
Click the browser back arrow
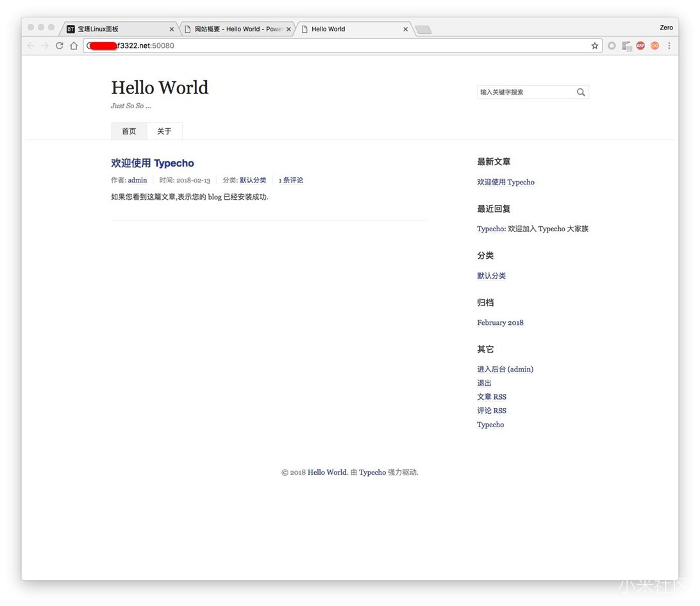(31, 45)
